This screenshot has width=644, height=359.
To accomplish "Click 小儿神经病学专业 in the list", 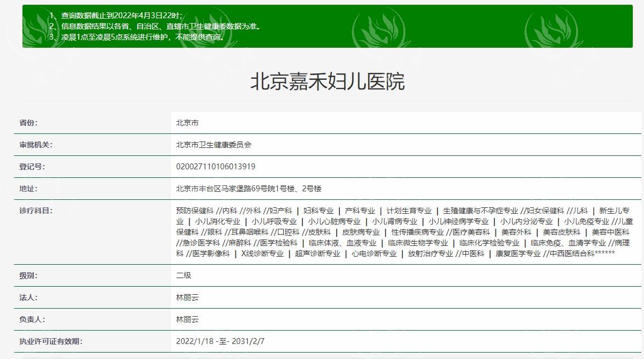I will 458,221.
